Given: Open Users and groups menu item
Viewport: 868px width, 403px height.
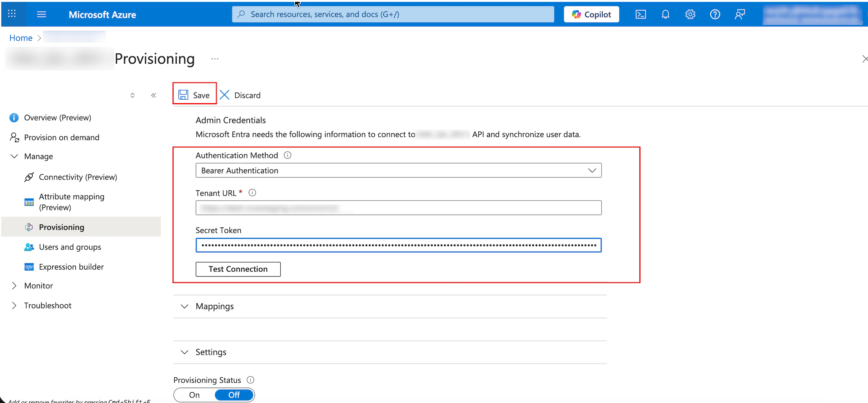Looking at the screenshot, I should pyautogui.click(x=70, y=247).
